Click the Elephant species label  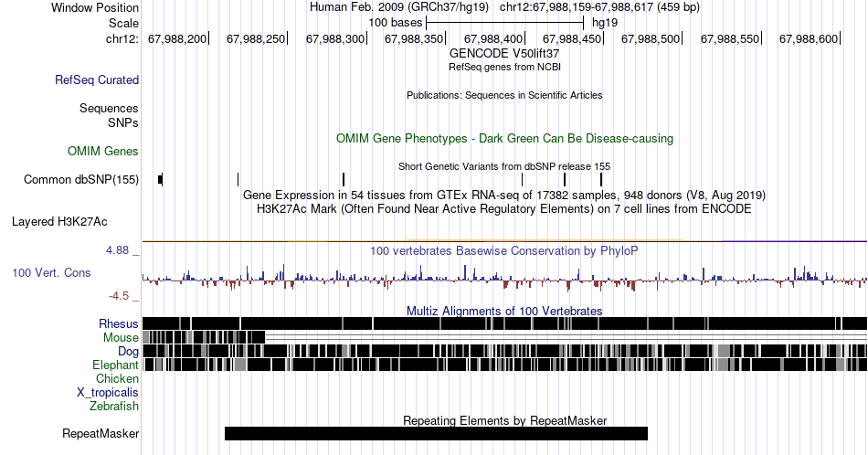116,365
